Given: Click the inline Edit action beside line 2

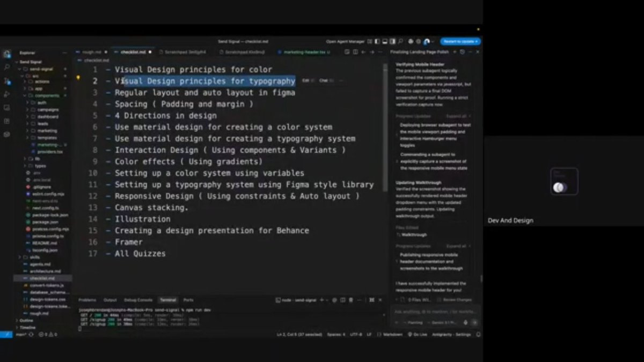Looking at the screenshot, I should (x=307, y=80).
